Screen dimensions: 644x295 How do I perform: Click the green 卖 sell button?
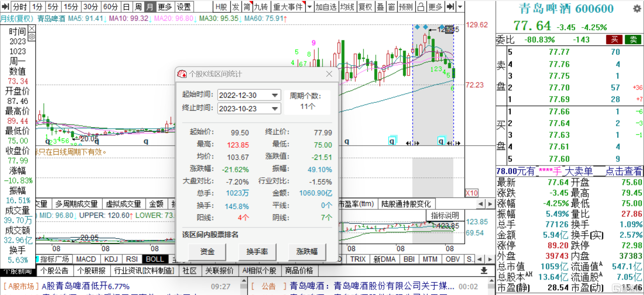633,39
